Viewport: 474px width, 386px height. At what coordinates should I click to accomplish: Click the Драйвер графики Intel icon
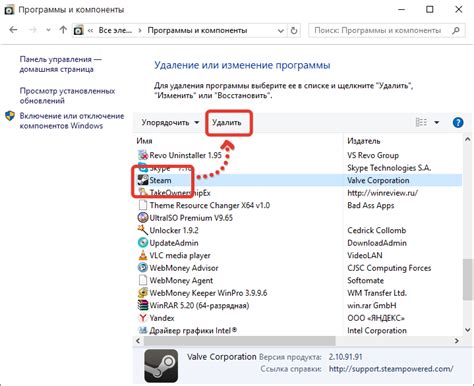pyautogui.click(x=143, y=330)
